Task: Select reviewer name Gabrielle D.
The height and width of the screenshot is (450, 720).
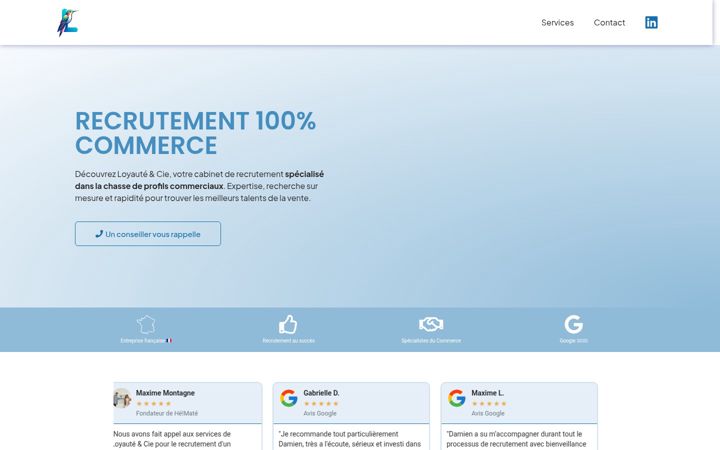Action: pyautogui.click(x=321, y=393)
